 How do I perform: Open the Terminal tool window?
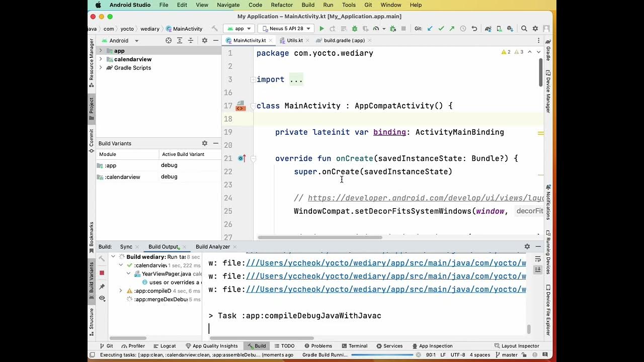(354, 346)
